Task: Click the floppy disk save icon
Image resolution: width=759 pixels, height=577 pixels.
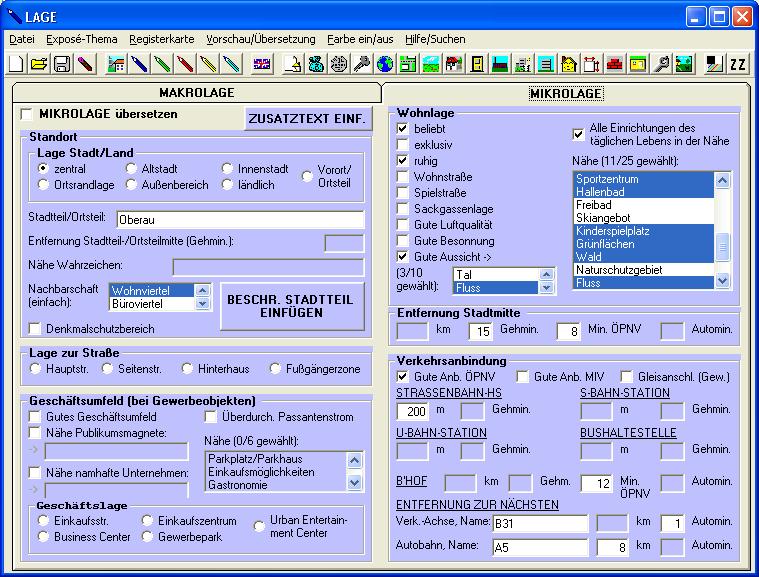Action: pos(61,65)
